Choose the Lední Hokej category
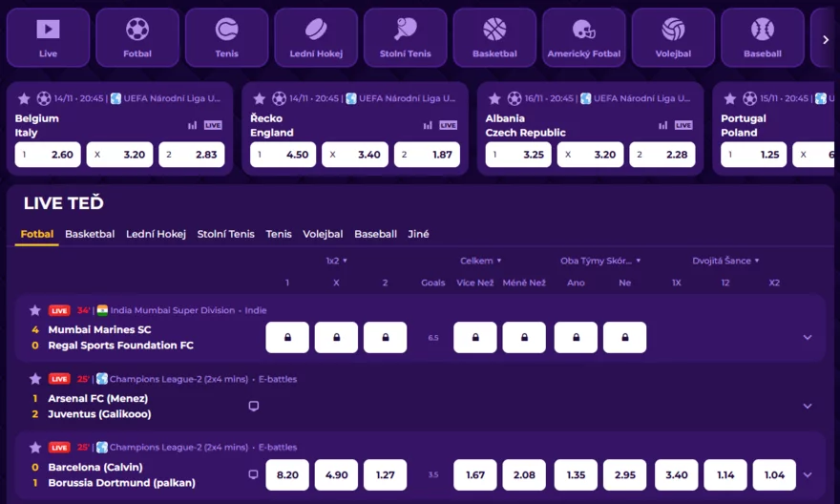 (x=316, y=38)
